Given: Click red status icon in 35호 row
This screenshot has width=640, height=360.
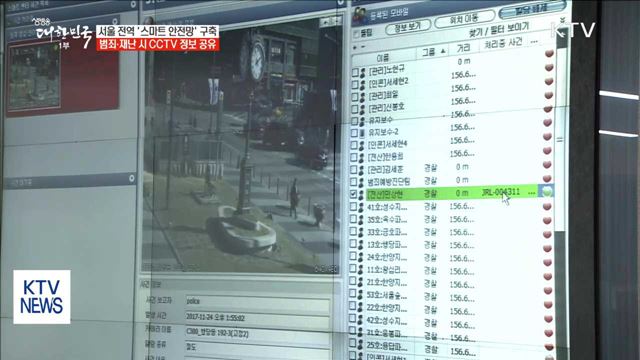Looking at the screenshot, I should pos(548,220).
